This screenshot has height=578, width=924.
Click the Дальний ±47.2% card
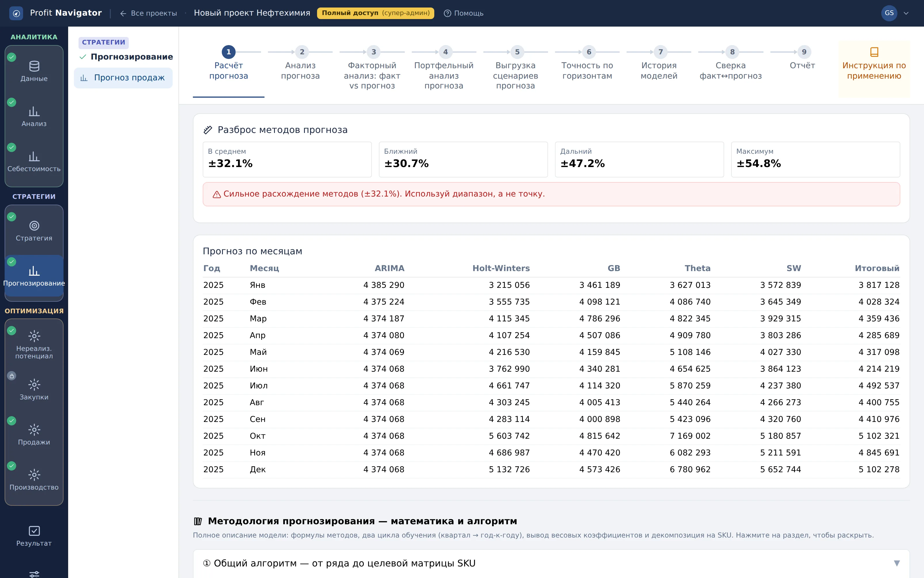[x=639, y=160]
